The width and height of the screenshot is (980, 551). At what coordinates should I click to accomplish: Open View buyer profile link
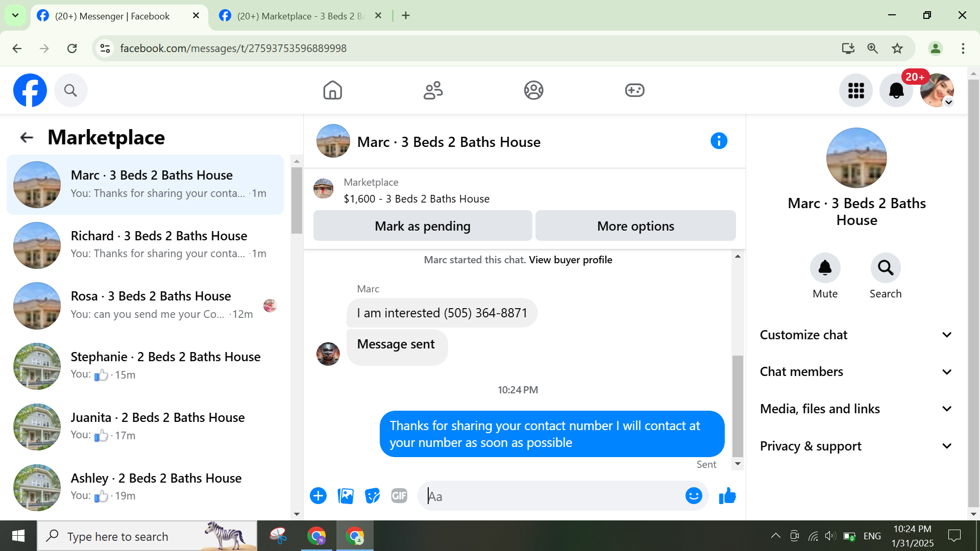click(571, 260)
